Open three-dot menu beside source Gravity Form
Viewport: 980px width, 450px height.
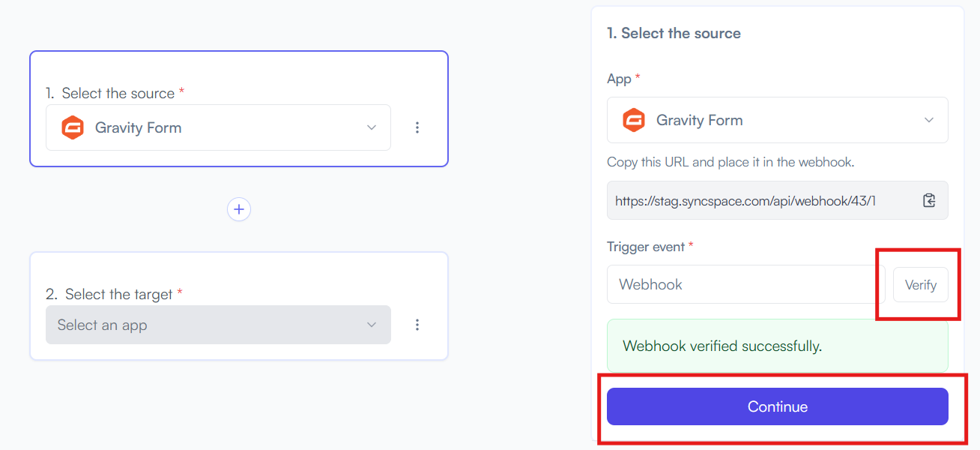pyautogui.click(x=417, y=127)
